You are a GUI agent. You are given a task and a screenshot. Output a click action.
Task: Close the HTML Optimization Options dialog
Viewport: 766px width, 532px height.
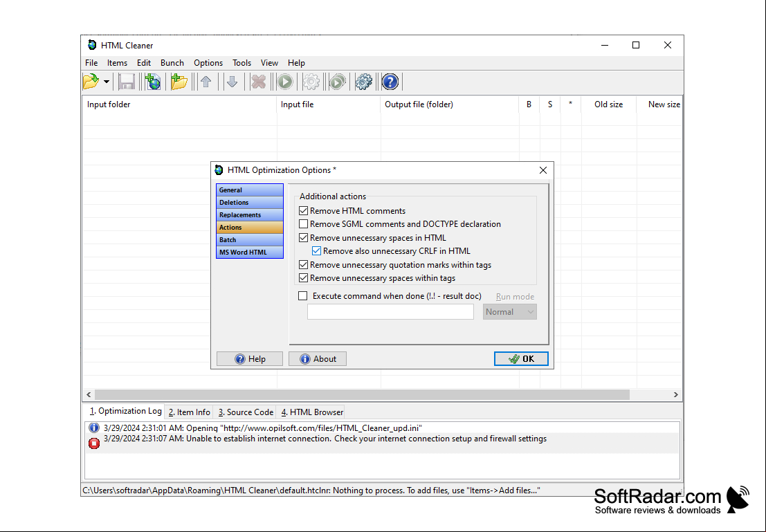tap(543, 170)
